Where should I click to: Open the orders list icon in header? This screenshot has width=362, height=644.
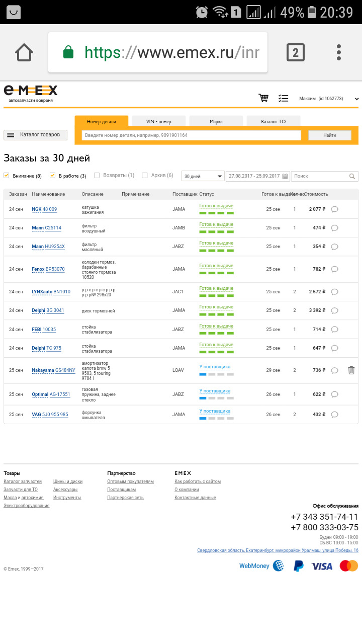point(284,99)
